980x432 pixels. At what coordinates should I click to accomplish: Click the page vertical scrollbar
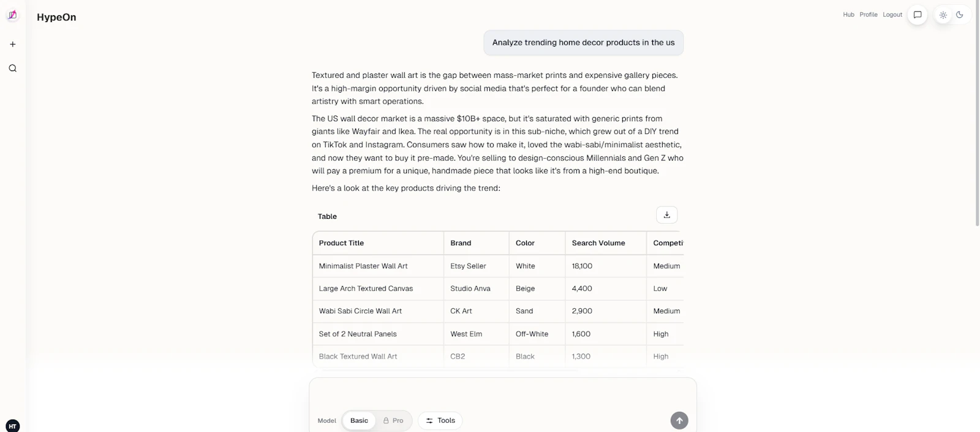pos(977,113)
